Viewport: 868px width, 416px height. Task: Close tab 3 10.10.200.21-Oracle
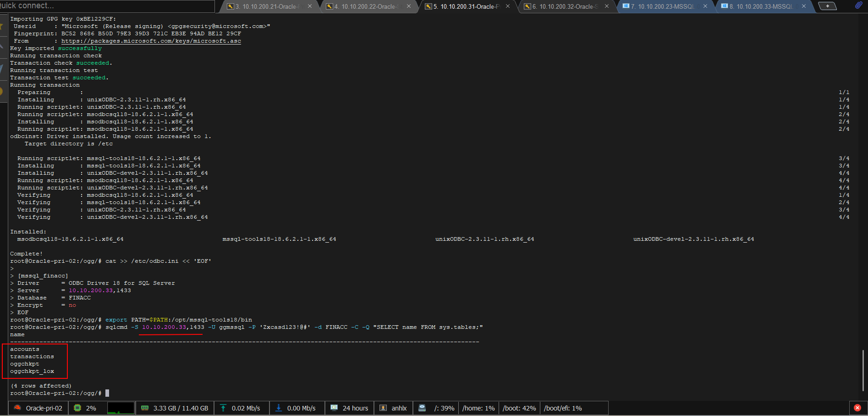(x=310, y=6)
